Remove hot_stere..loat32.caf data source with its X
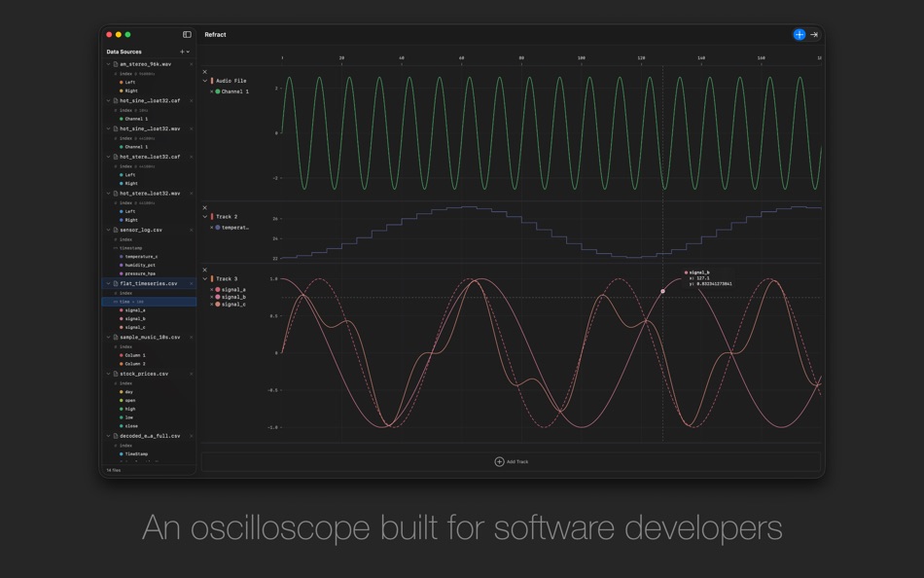924x578 pixels. [x=191, y=157]
